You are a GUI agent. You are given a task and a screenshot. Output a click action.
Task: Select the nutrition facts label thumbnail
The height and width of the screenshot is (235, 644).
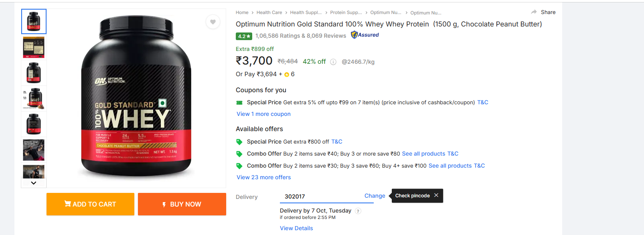[x=34, y=47]
